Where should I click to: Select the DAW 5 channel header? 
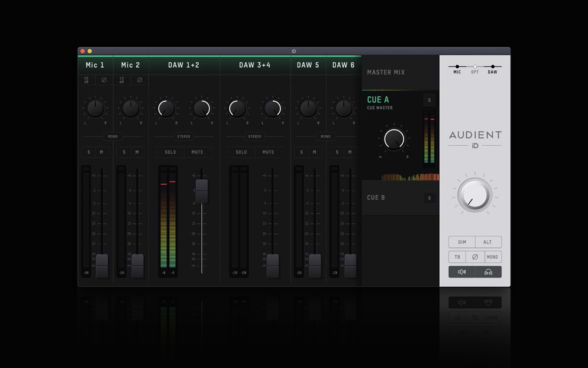tap(308, 65)
